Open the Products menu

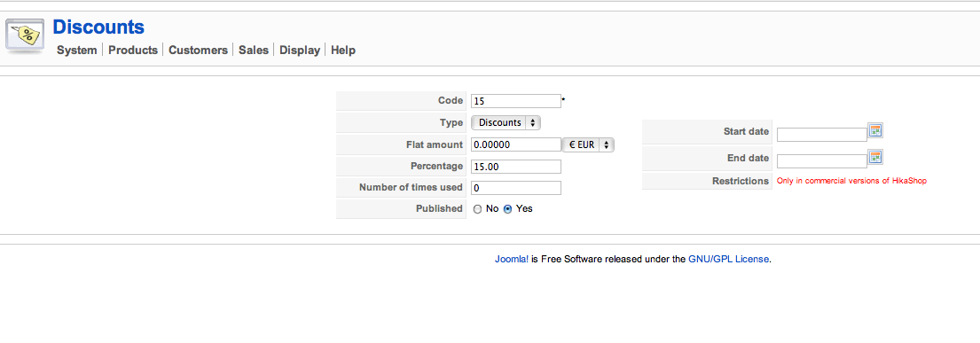[133, 50]
